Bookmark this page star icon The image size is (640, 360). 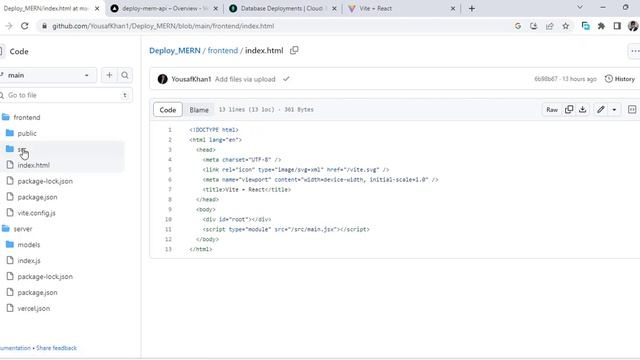(565, 26)
